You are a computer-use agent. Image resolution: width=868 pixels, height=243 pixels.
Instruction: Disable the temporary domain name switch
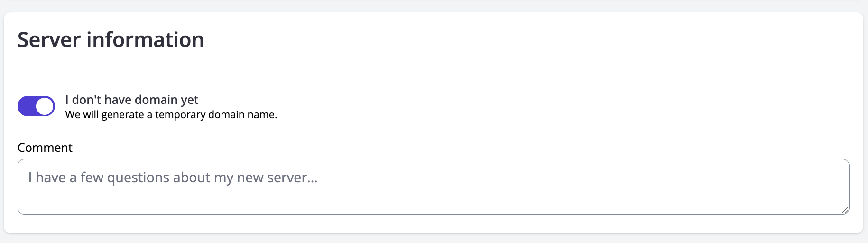click(x=36, y=106)
